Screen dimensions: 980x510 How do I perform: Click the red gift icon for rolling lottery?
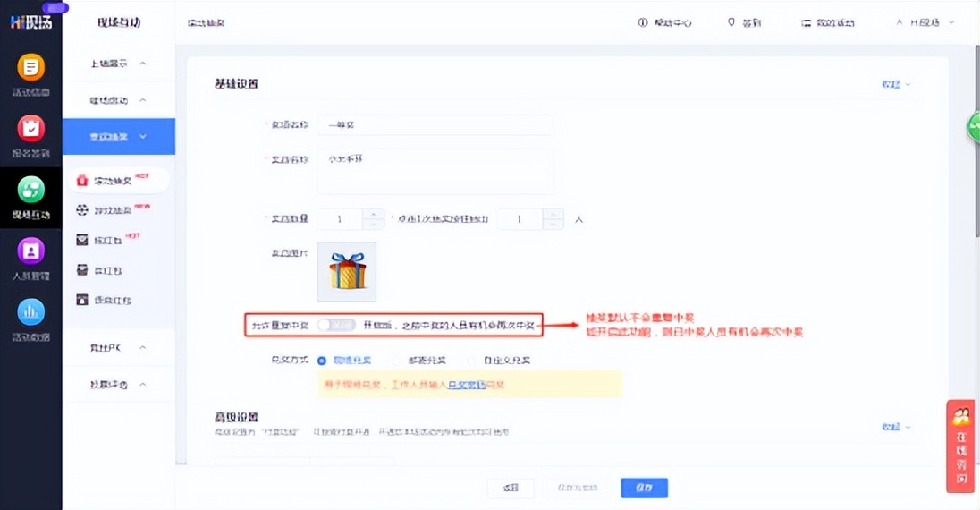pos(82,180)
